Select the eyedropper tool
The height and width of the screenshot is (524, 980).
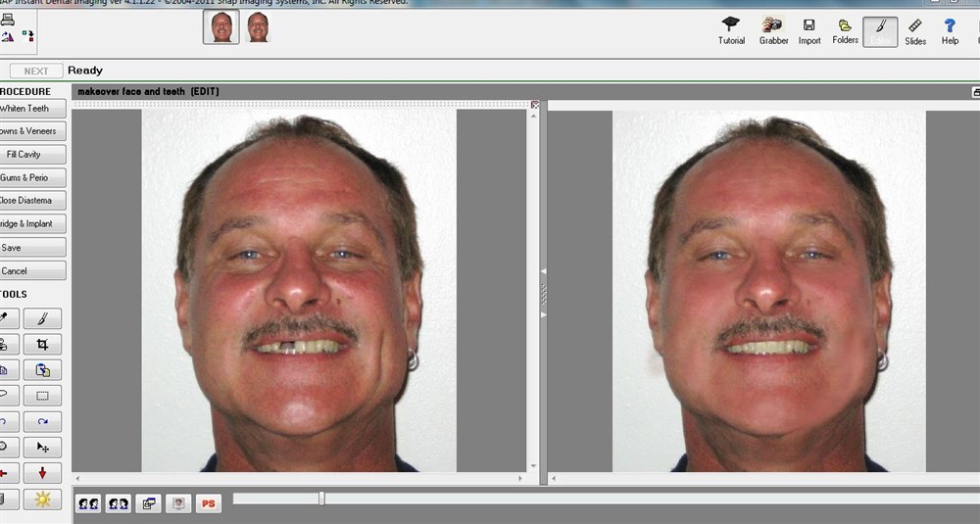click(9, 318)
